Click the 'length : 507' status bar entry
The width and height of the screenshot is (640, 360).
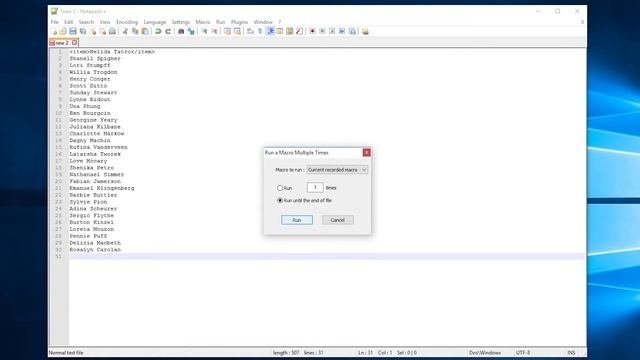286,353
